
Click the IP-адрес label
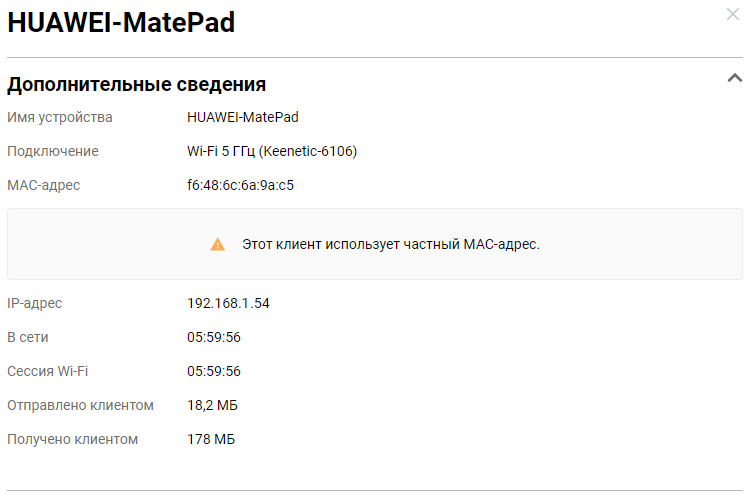point(35,303)
